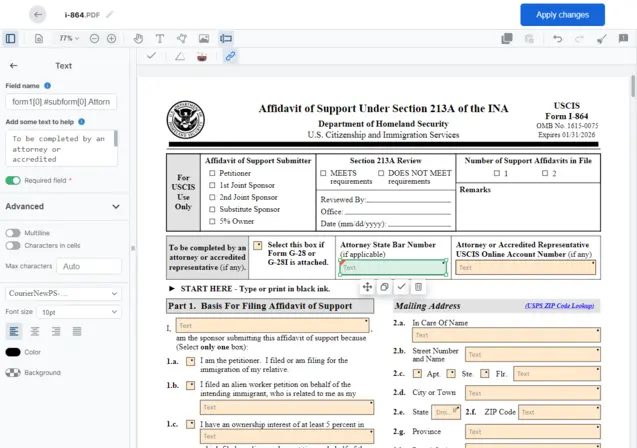Image resolution: width=637 pixels, height=448 pixels.
Task: Click the Max characters input field
Action: (x=90, y=267)
